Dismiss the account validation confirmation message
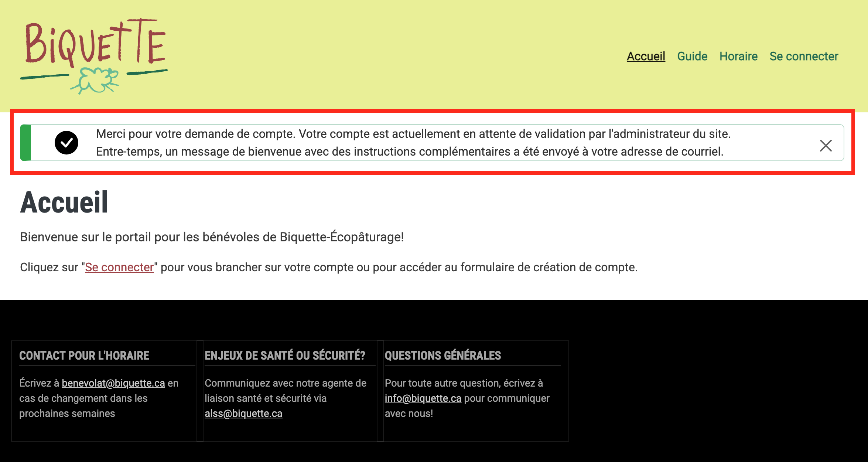Image resolution: width=868 pixels, height=462 pixels. 826,146
